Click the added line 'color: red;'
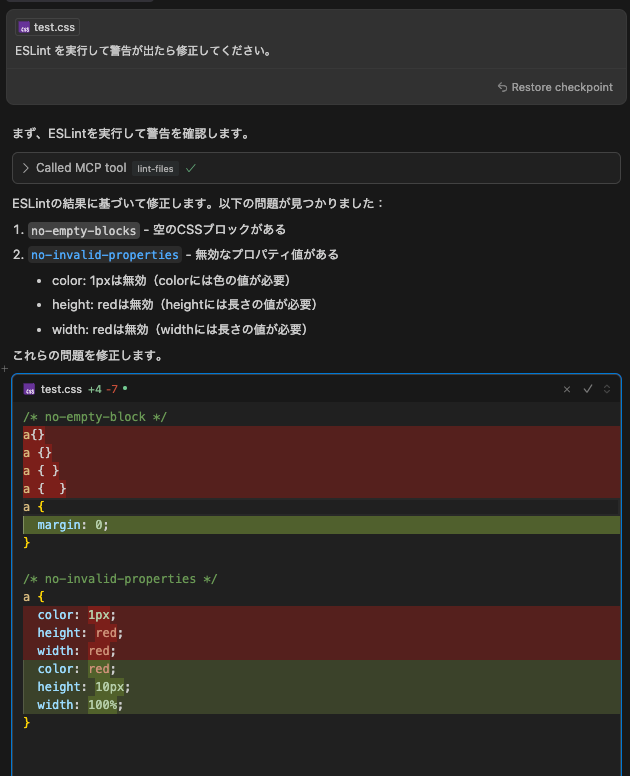 point(321,669)
